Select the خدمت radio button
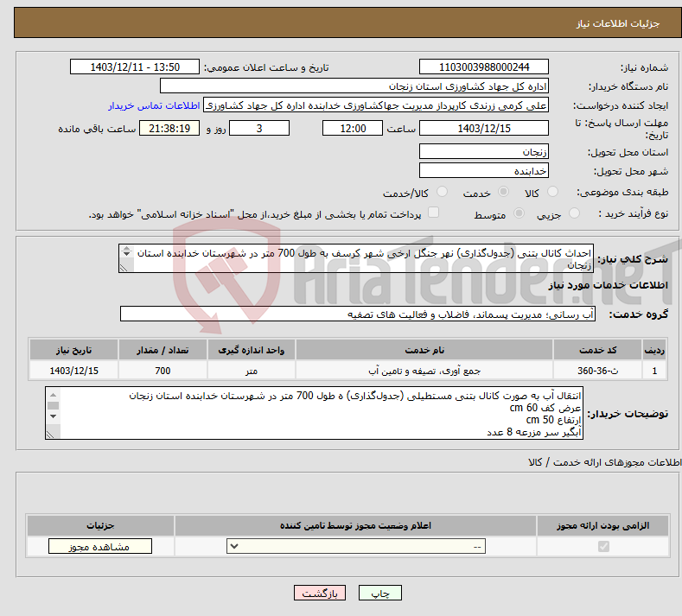The height and width of the screenshot is (616, 682). click(x=503, y=192)
